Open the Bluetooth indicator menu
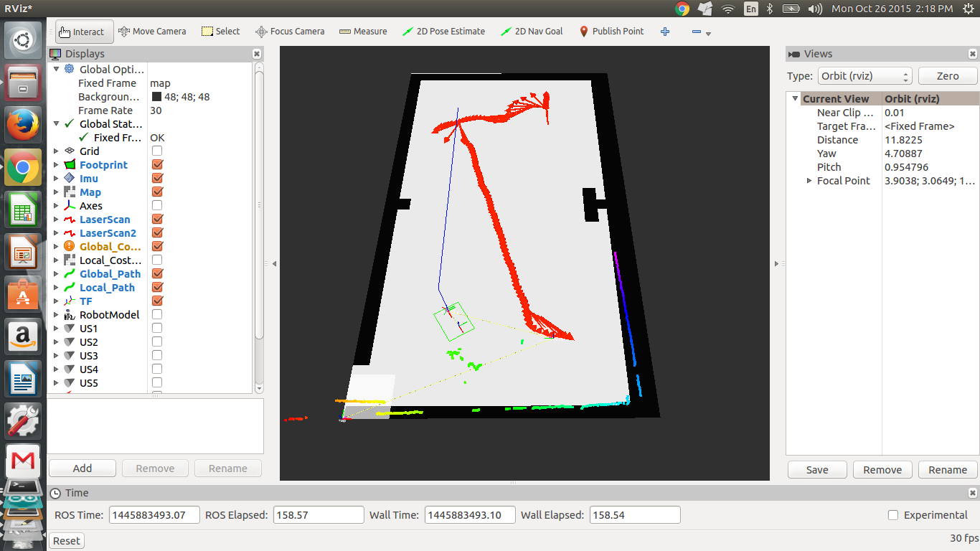The image size is (980, 551). tap(771, 9)
